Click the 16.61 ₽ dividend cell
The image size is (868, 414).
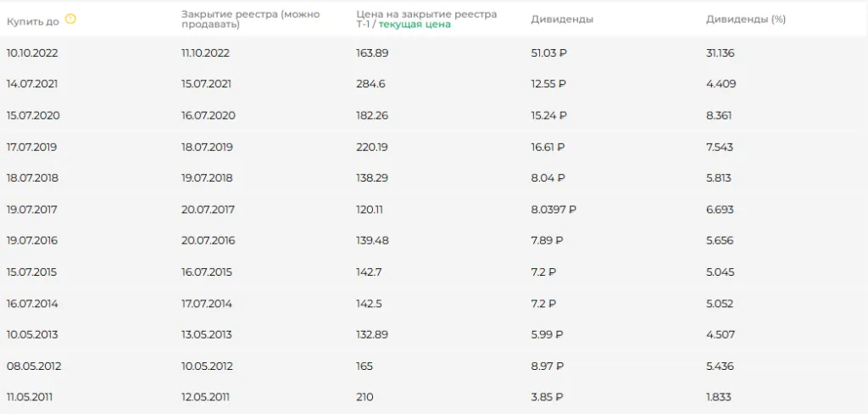point(548,147)
